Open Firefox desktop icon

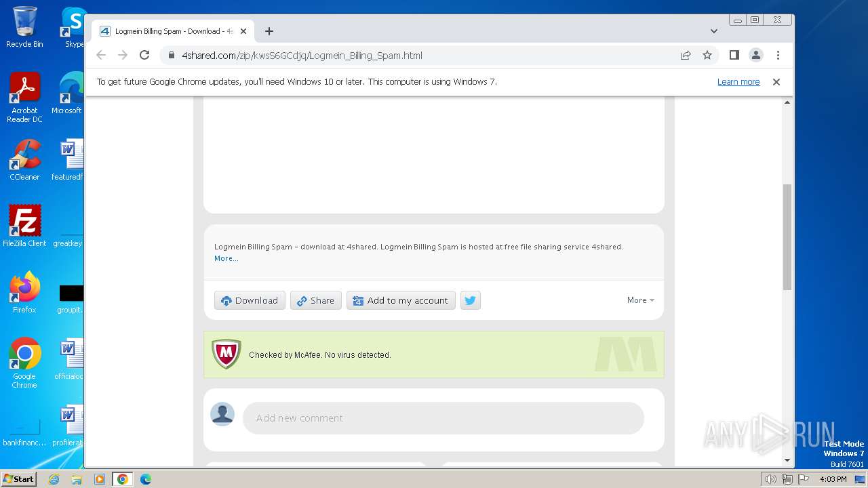[x=24, y=293]
